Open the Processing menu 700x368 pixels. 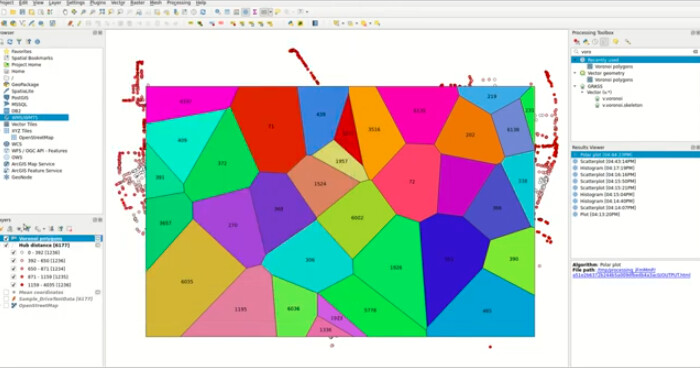[x=179, y=3]
